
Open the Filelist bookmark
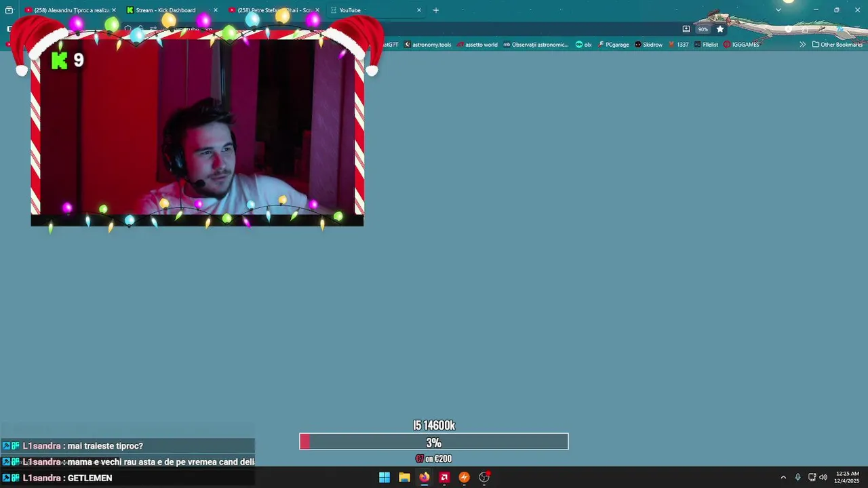point(706,45)
